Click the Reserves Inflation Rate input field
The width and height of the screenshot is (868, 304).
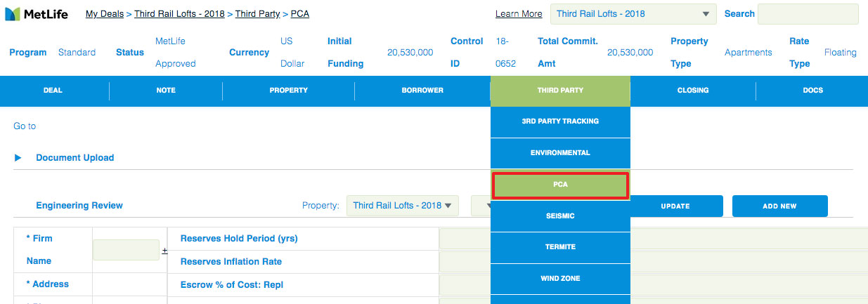coord(654,262)
